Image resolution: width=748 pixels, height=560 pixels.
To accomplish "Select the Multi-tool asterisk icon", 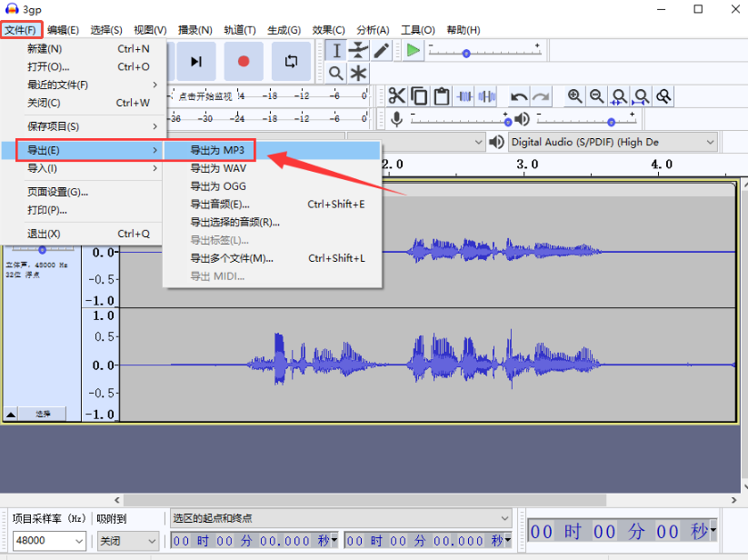I will (358, 74).
